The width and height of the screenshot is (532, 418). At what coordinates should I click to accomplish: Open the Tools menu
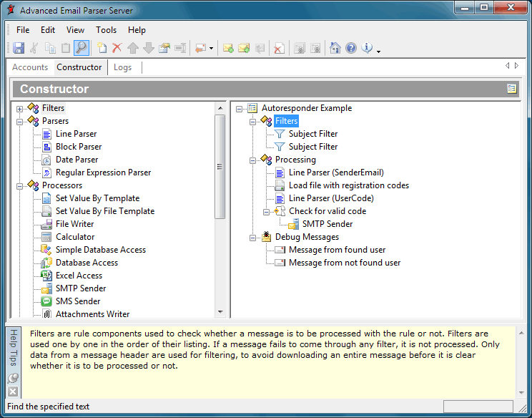(106, 30)
